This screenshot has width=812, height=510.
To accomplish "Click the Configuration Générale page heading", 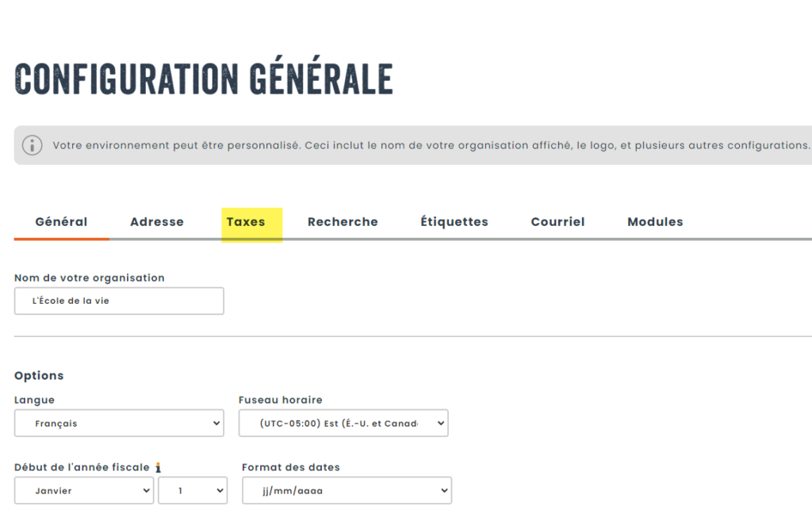I will [204, 79].
